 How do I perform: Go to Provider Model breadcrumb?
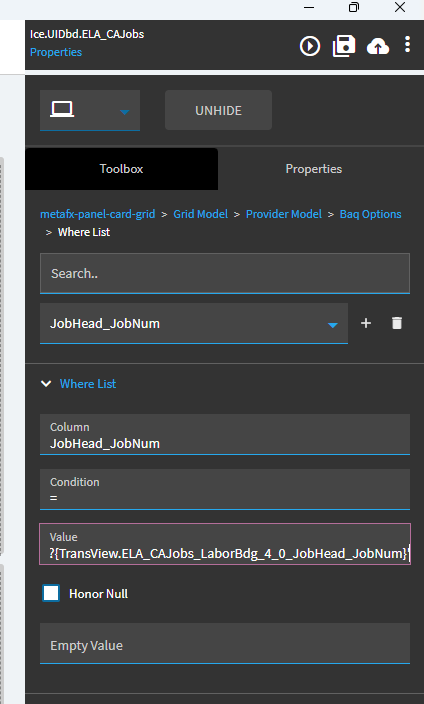(283, 214)
